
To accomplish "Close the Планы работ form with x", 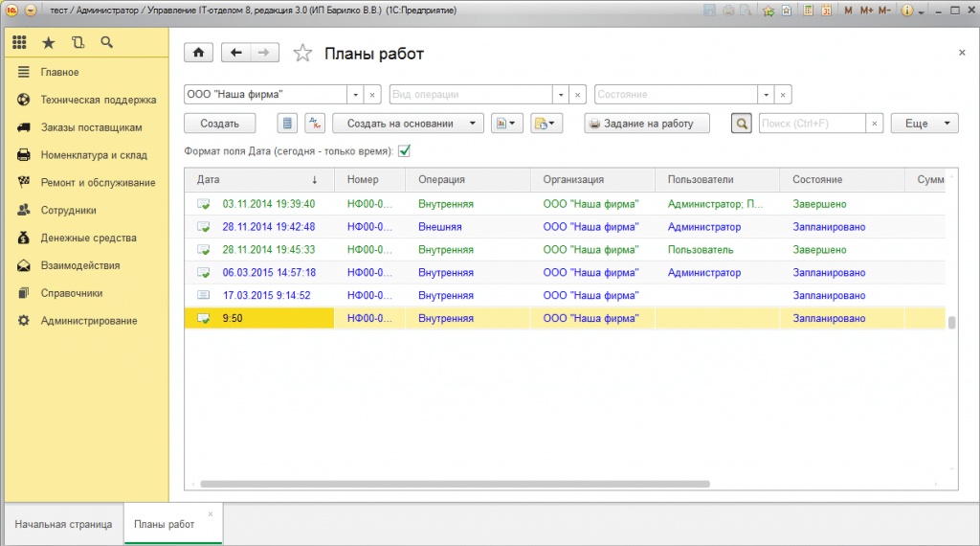I will click(962, 53).
